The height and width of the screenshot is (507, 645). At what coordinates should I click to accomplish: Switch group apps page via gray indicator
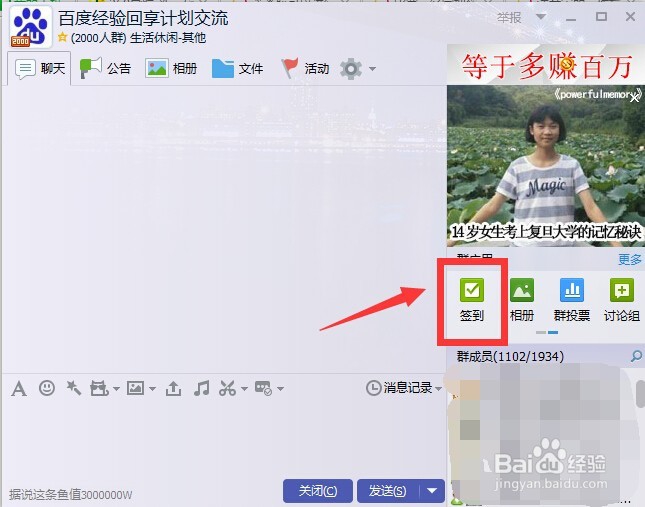(541, 332)
